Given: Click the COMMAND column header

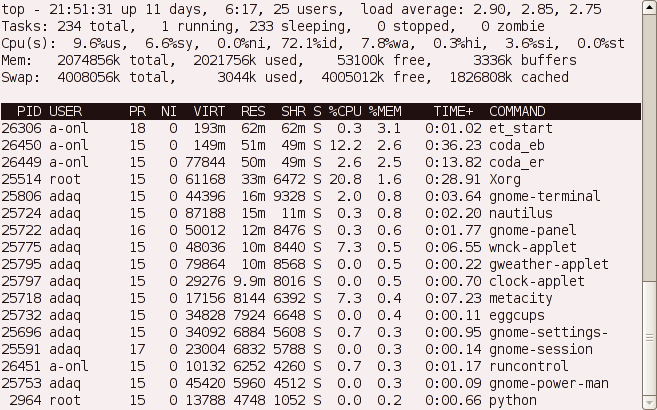Looking at the screenshot, I should coord(517,111).
